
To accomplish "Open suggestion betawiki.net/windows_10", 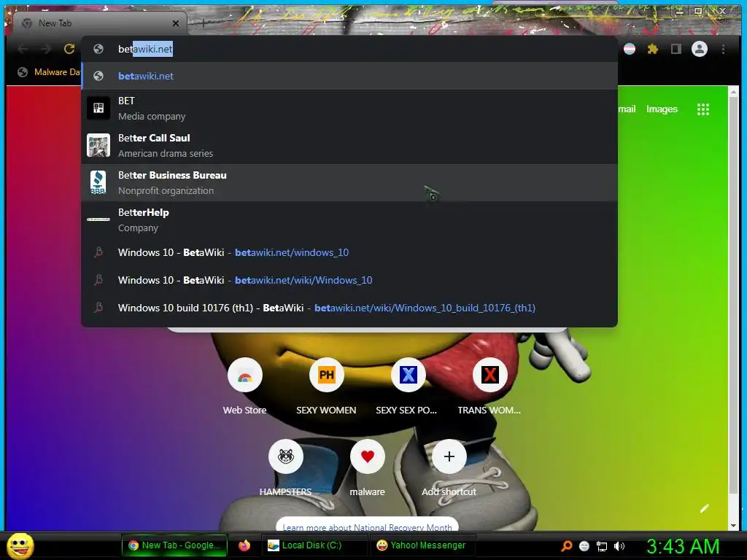I will (349, 252).
